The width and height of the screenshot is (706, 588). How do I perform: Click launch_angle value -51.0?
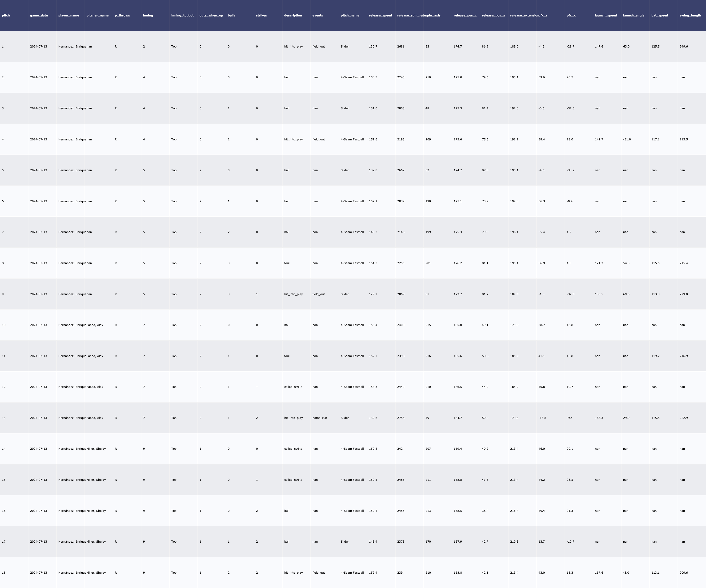point(627,139)
